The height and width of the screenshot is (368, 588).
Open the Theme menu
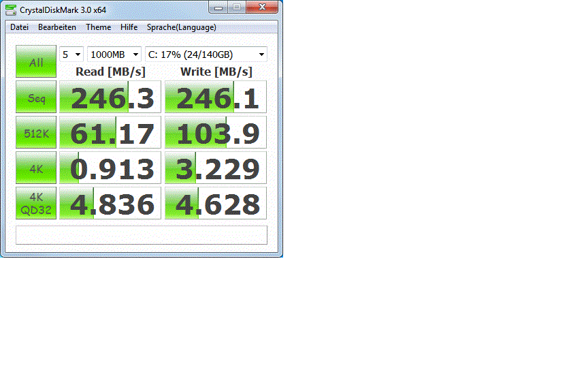pyautogui.click(x=98, y=27)
